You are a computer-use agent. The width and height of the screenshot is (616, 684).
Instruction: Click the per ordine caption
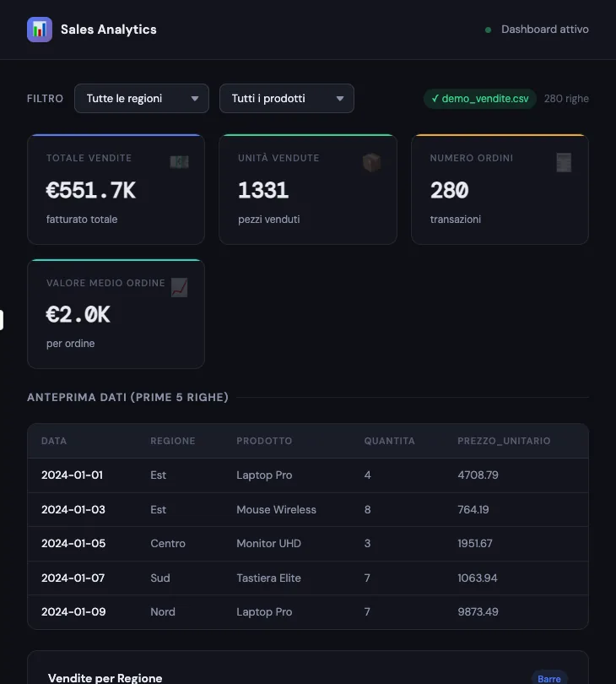pyautogui.click(x=71, y=344)
